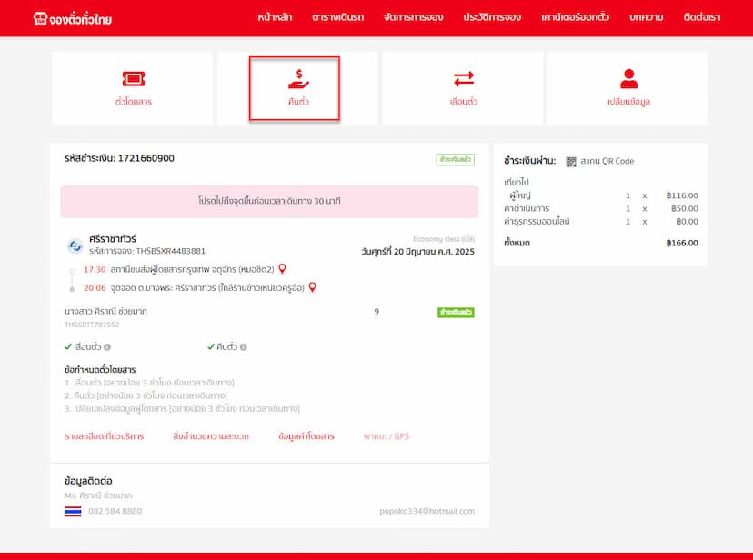
Task: Click the info icon next to คืนตั๋ว checkmark
Action: click(243, 347)
